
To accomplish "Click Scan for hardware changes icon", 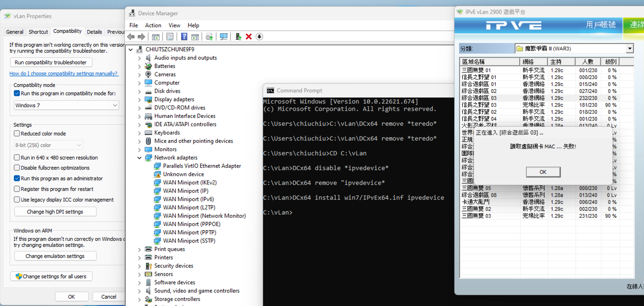I will tap(224, 37).
